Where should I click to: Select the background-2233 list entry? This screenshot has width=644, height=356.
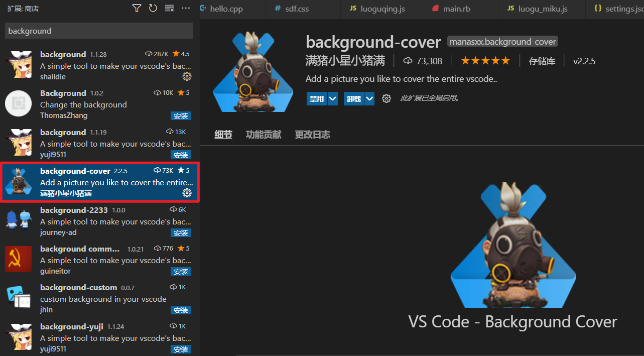click(x=100, y=221)
